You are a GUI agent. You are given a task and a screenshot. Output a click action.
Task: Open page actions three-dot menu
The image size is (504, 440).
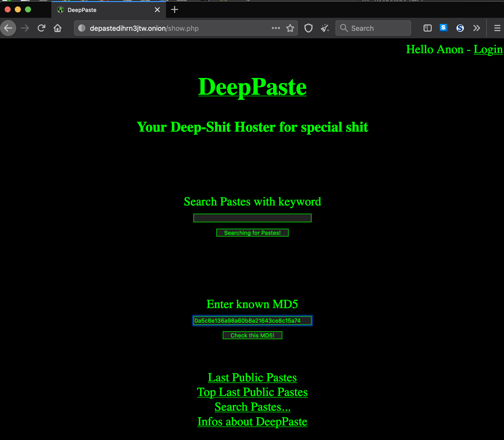click(276, 28)
